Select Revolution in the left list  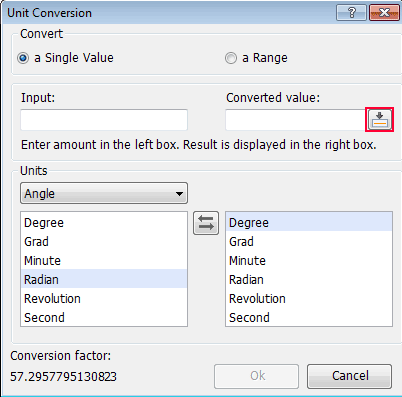pyautogui.click(x=104, y=298)
